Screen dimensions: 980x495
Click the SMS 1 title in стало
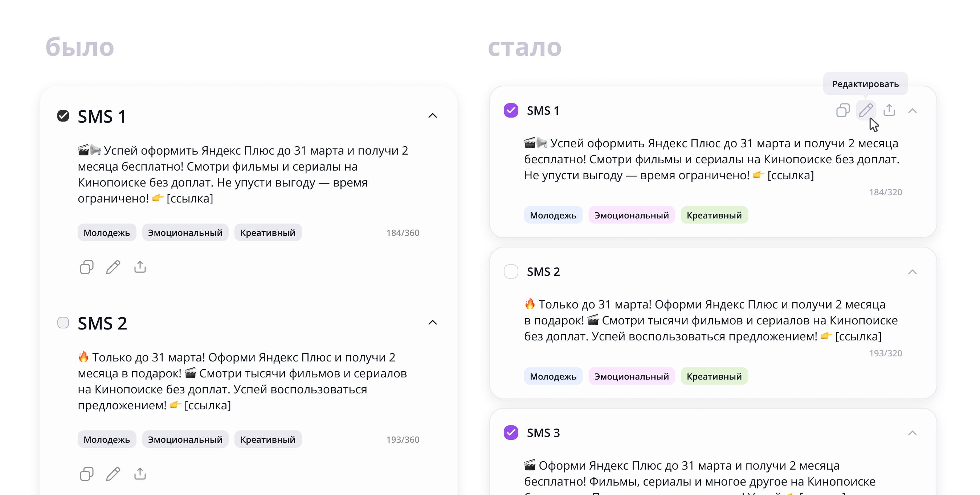pos(543,110)
